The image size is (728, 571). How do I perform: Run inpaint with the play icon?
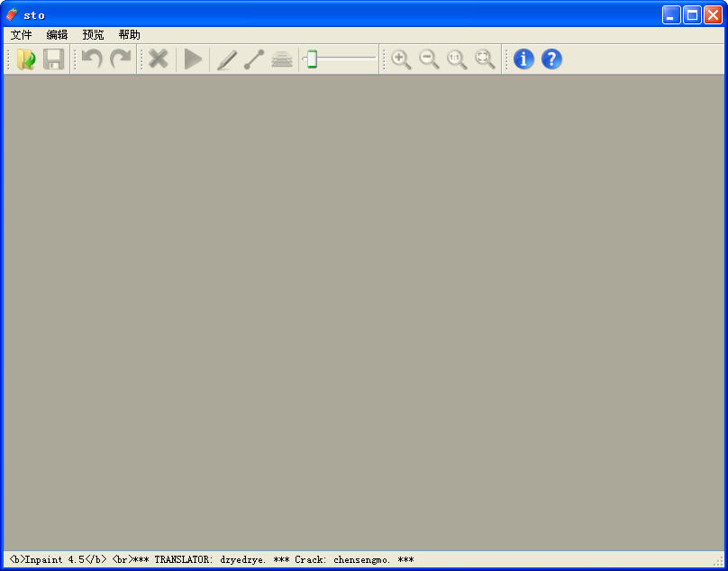coord(193,59)
